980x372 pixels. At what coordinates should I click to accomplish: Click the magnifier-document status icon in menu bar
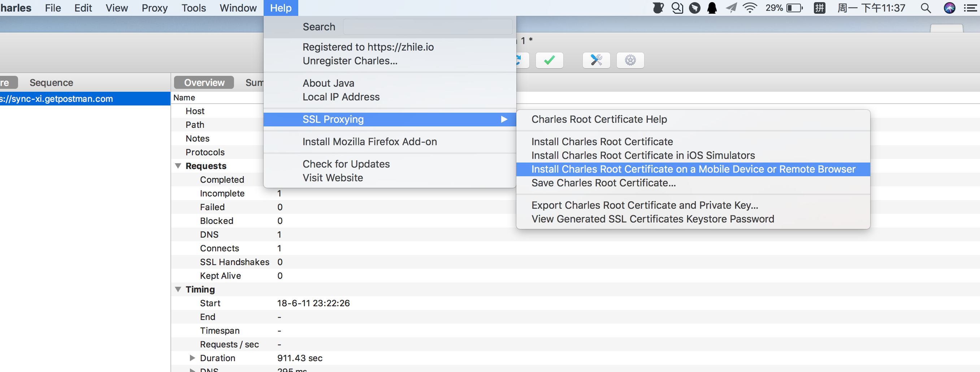coord(677,8)
